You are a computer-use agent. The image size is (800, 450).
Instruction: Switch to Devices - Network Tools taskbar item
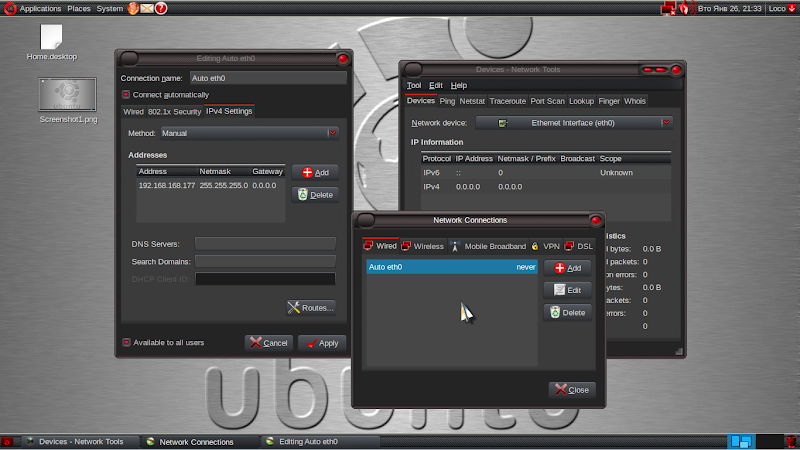click(x=81, y=442)
